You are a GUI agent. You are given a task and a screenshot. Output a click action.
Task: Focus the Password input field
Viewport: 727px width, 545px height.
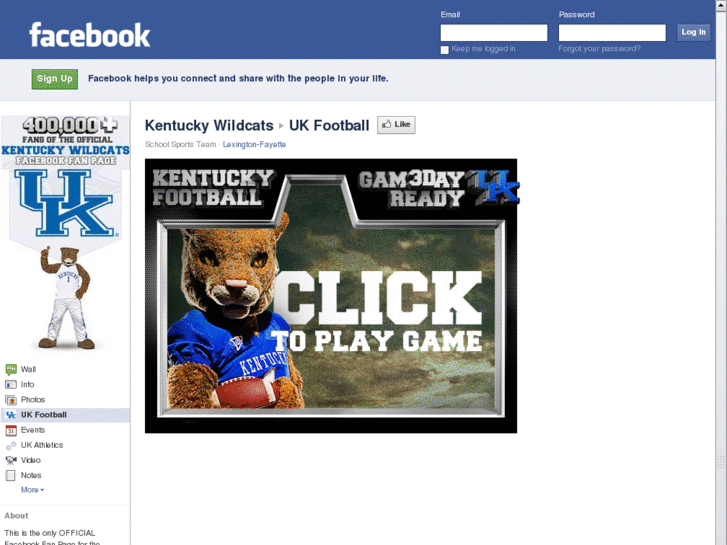point(612,33)
